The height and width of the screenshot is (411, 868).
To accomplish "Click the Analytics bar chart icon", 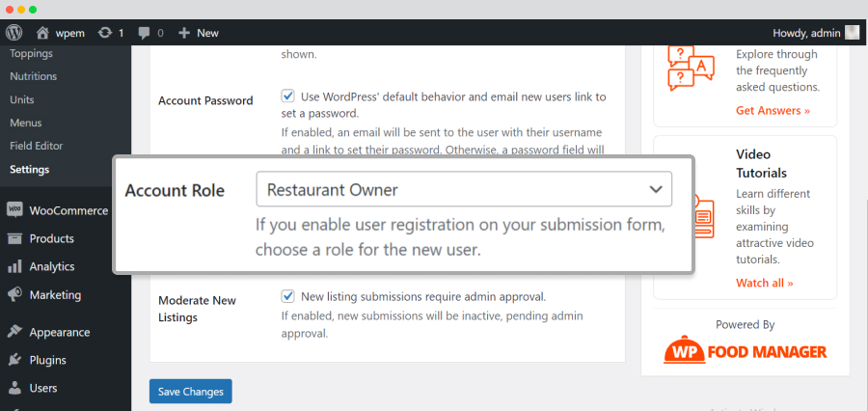I will coord(14,266).
